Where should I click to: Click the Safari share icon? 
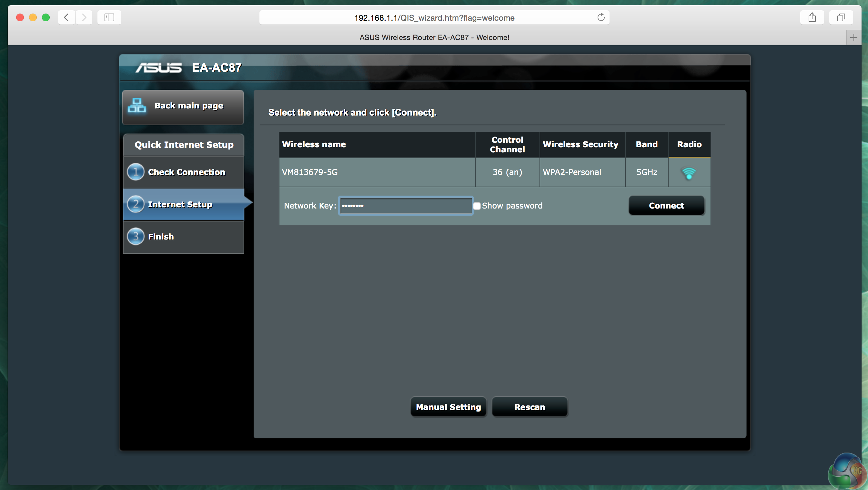click(x=812, y=17)
